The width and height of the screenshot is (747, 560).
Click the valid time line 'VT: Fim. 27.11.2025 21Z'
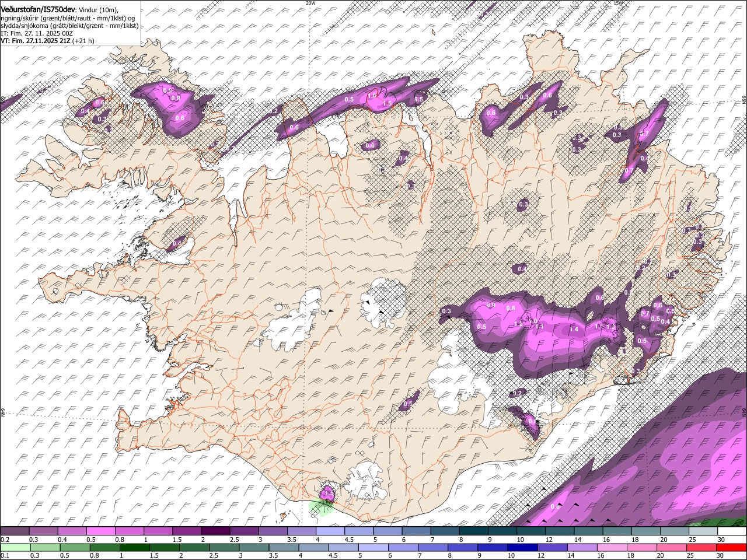click(36, 41)
